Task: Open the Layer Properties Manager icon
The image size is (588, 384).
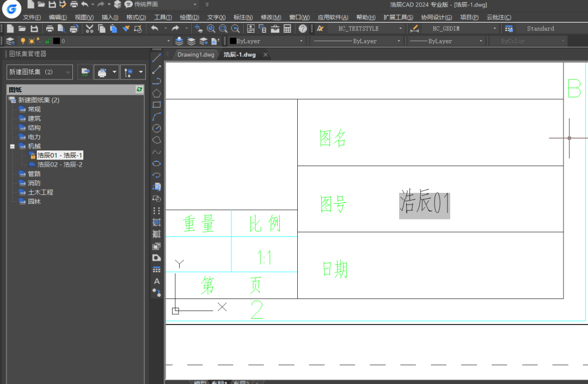Action: click(x=10, y=41)
